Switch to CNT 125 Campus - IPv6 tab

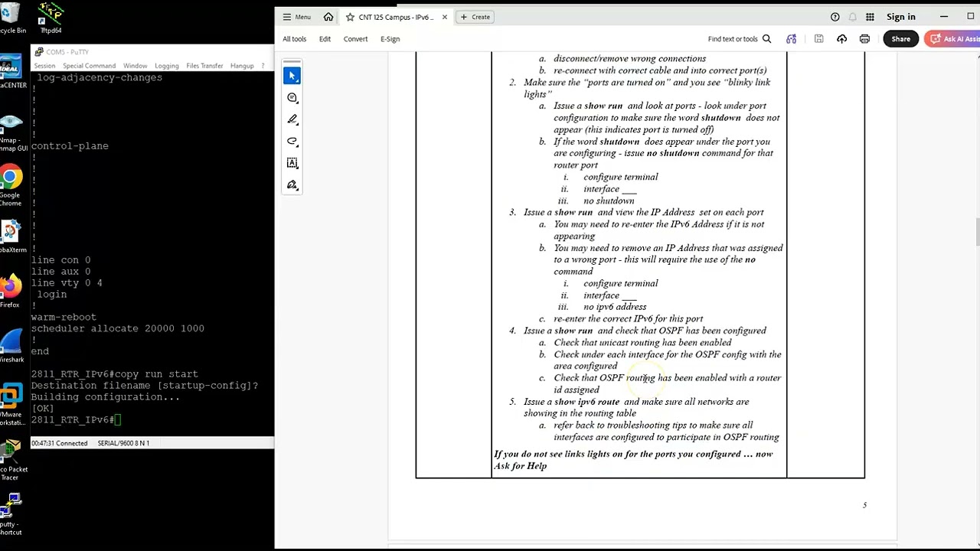pos(396,17)
